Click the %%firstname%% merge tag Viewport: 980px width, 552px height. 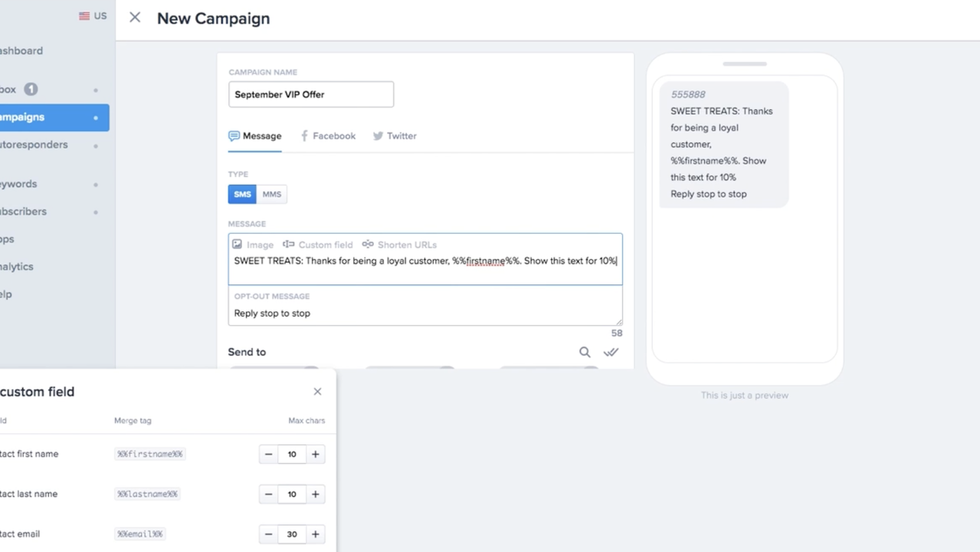[149, 455]
